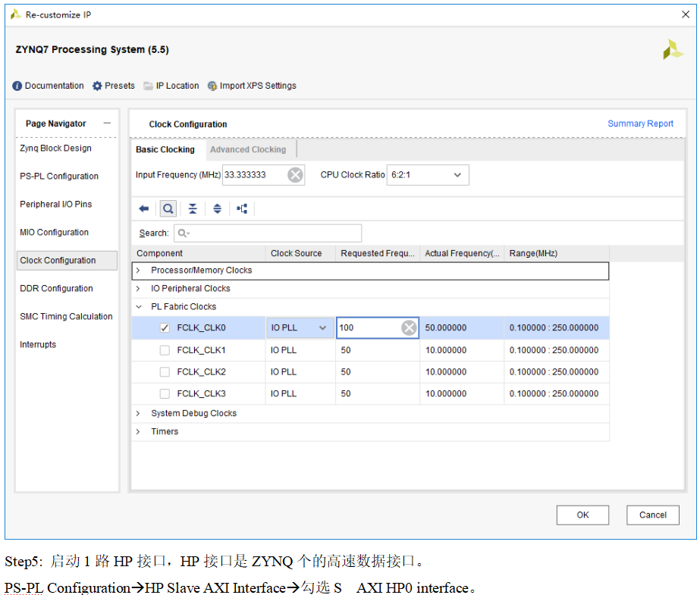Click the IP Location button label
The width and height of the screenshot is (700, 595).
tap(177, 86)
